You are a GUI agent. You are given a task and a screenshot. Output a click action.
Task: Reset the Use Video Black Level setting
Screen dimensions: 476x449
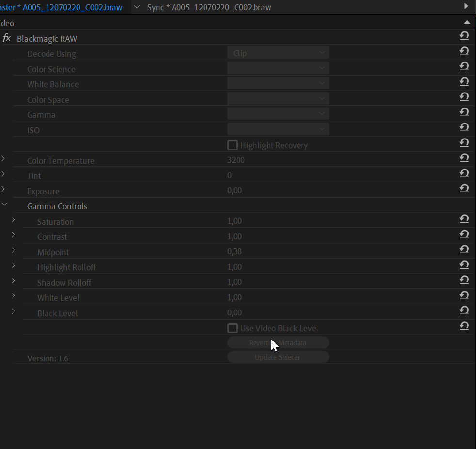pos(464,326)
